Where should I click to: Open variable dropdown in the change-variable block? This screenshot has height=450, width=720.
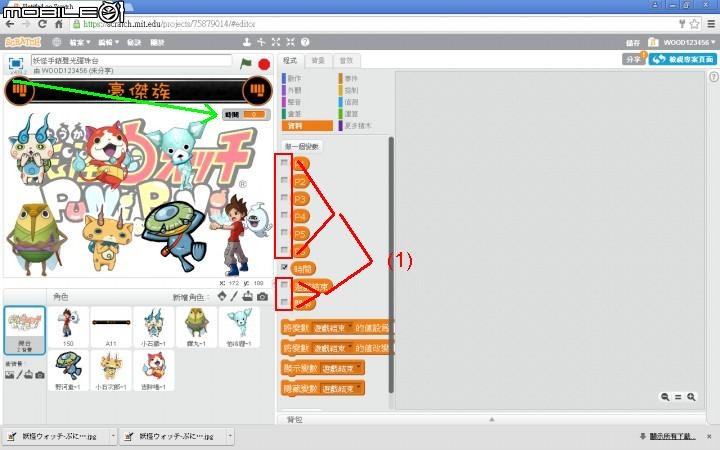click(x=333, y=348)
